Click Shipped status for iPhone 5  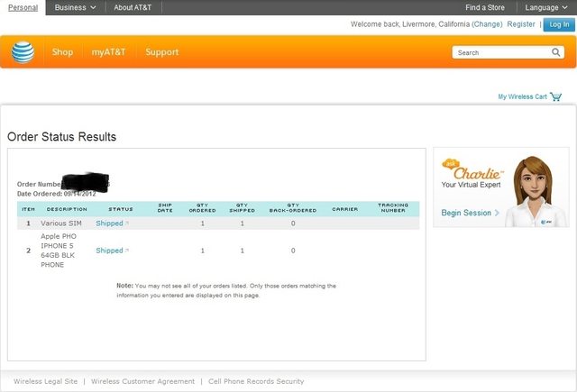(x=109, y=251)
